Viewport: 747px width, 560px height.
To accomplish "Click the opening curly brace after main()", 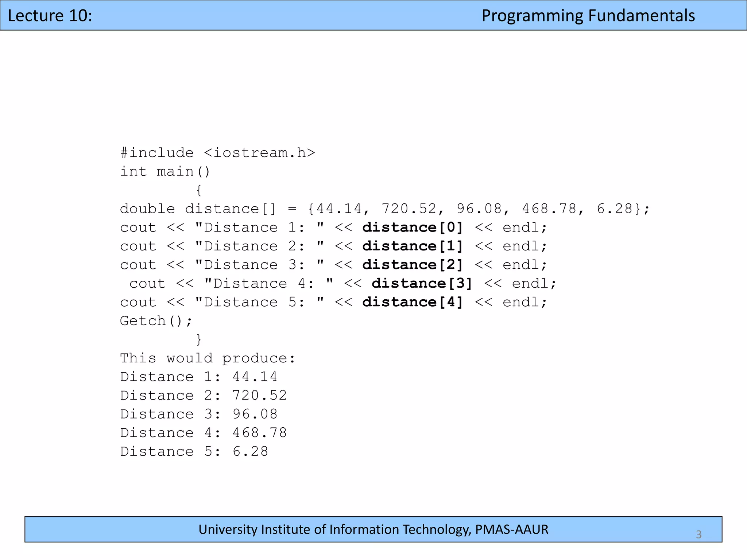I will point(199,190).
